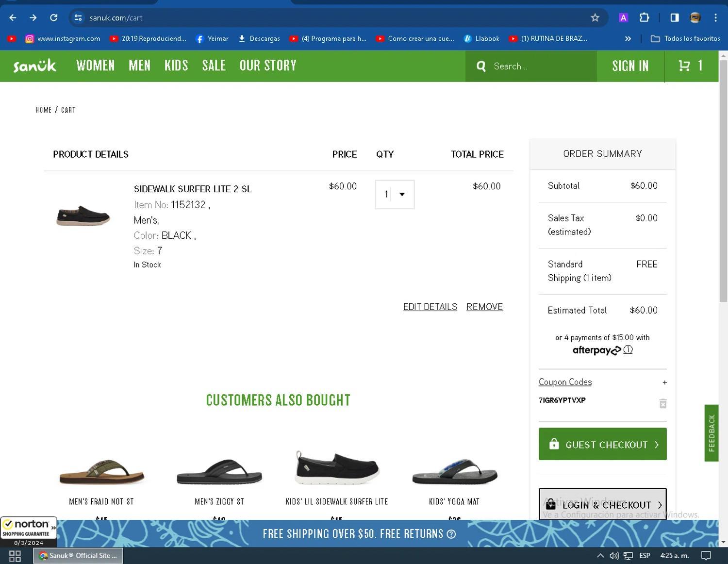Screen dimensions: 728x564
Task: Delete coupon 7IGR6YPTVXP with trash icon
Action: 663,403
